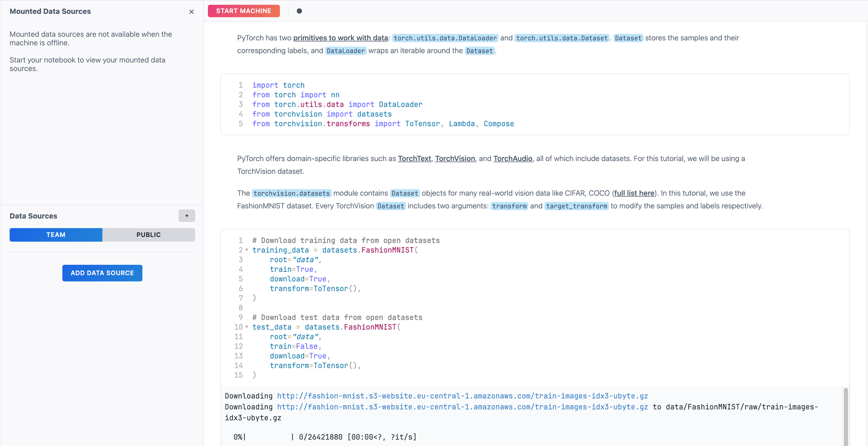Click the 'torch.utils.data.DataLoader' inline code
This screenshot has width=868, height=446.
pyautogui.click(x=445, y=38)
